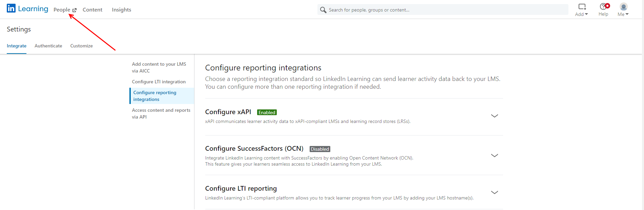The image size is (644, 210).
Task: Click the Configure SuccessFactors (OCN) heading
Action: tap(254, 149)
